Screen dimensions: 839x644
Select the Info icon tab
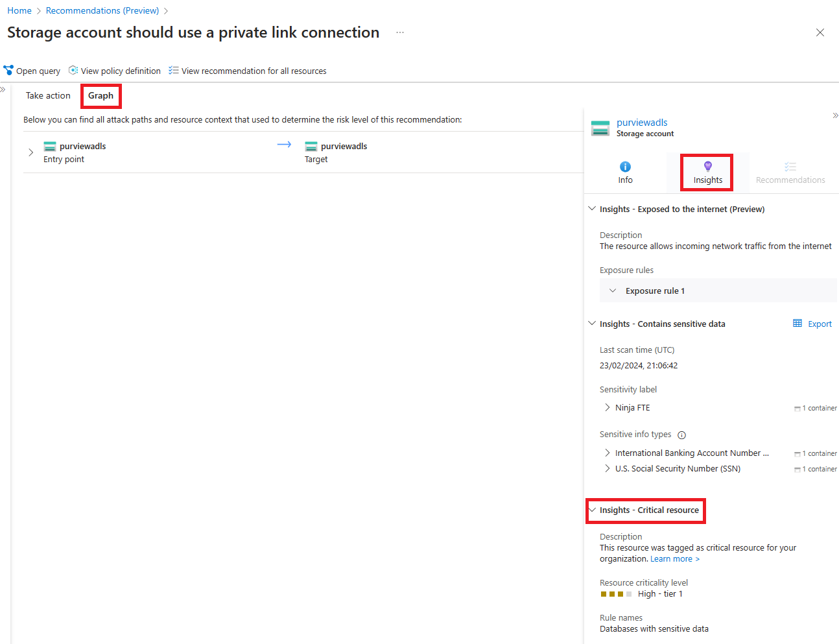(x=625, y=173)
